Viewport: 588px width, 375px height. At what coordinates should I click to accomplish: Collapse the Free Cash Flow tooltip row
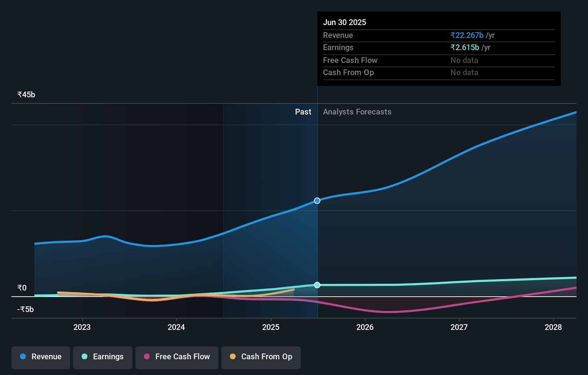[350, 60]
